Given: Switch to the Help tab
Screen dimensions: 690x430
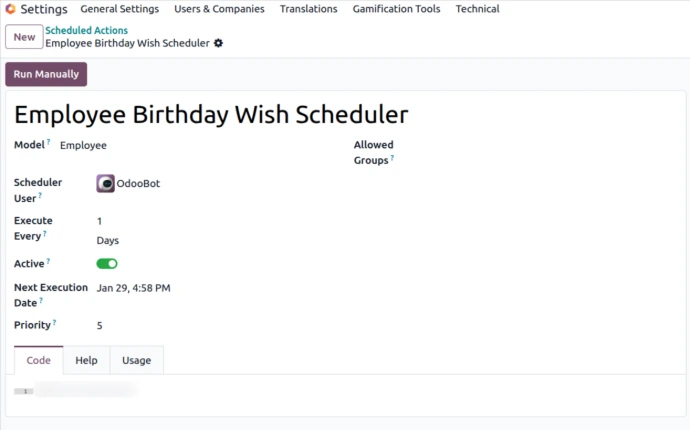Looking at the screenshot, I should pos(86,360).
